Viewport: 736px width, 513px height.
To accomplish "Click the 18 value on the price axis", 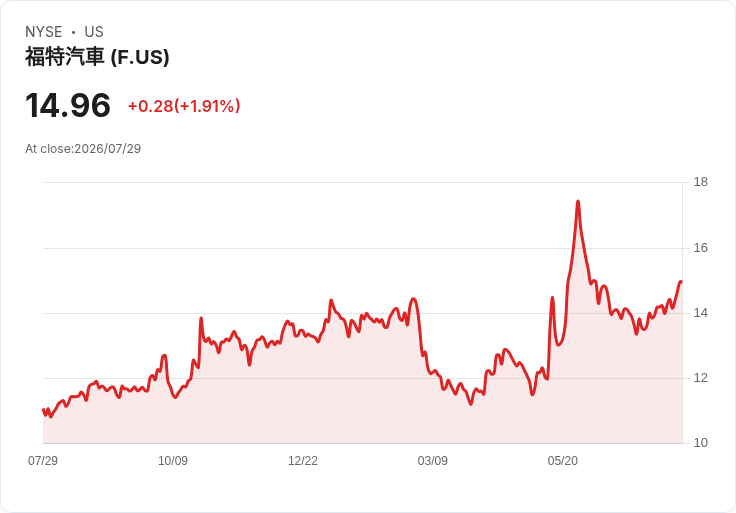I will 701,182.
